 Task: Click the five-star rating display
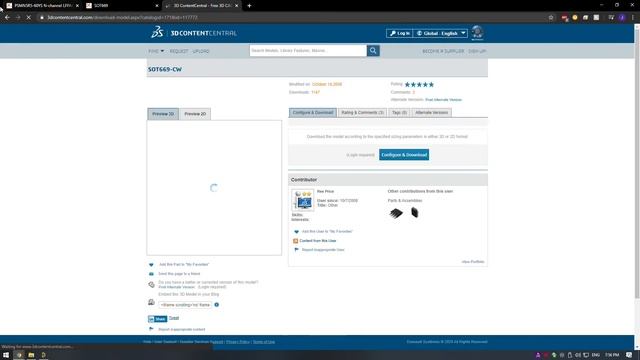pyautogui.click(x=419, y=84)
